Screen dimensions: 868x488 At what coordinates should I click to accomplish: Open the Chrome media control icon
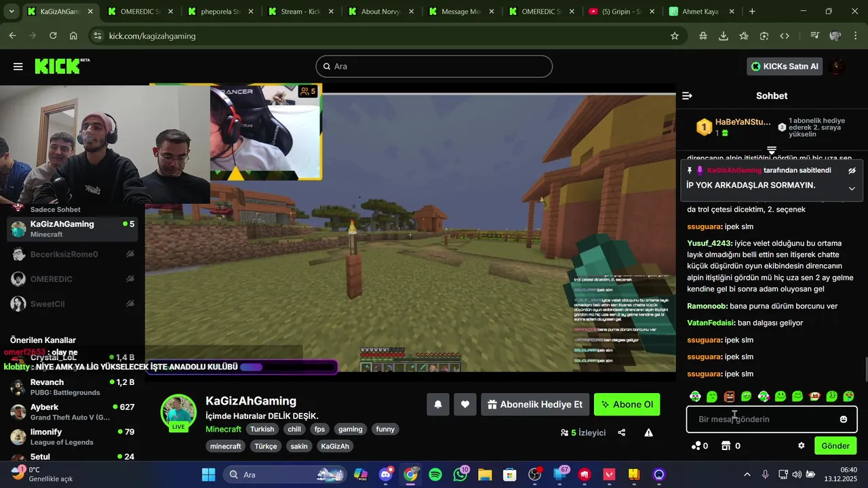click(815, 36)
